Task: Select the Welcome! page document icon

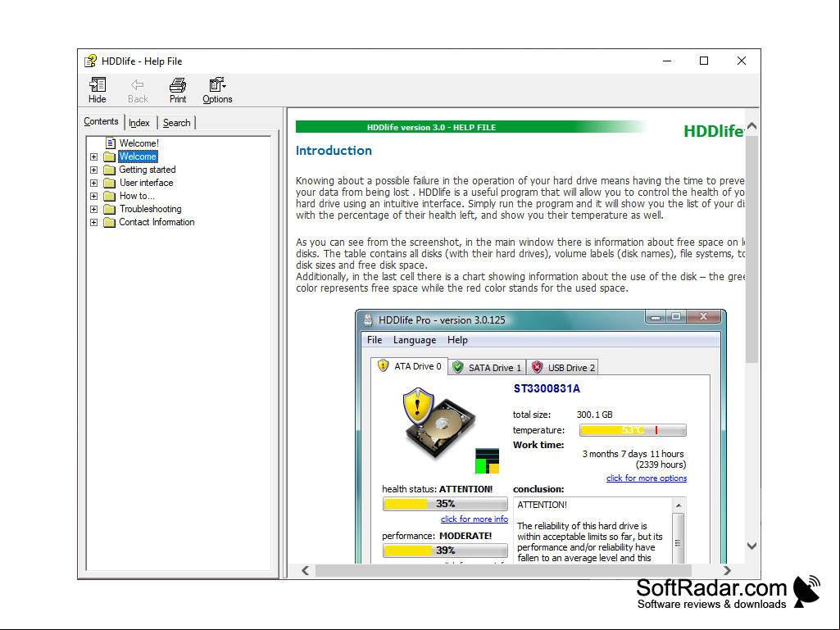Action: point(111,143)
